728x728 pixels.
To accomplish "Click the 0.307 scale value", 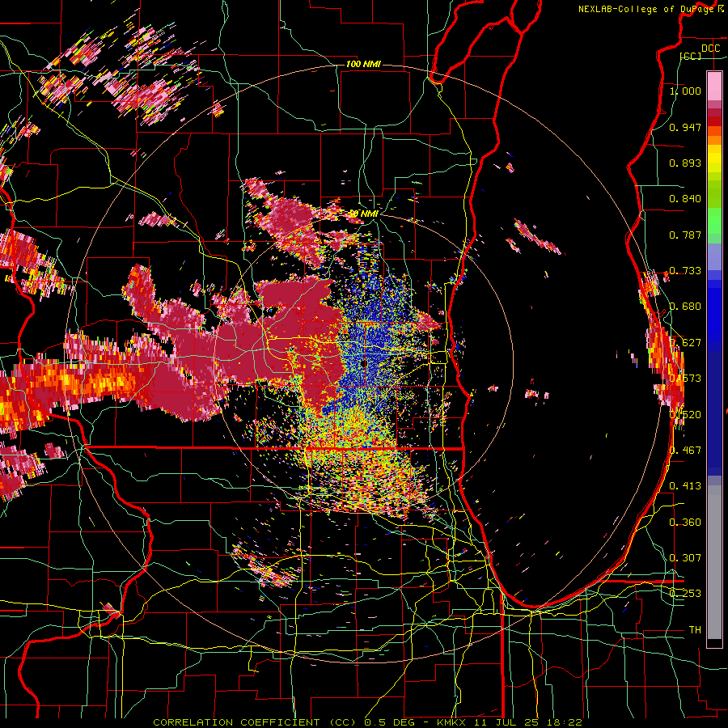I will pyautogui.click(x=685, y=558).
